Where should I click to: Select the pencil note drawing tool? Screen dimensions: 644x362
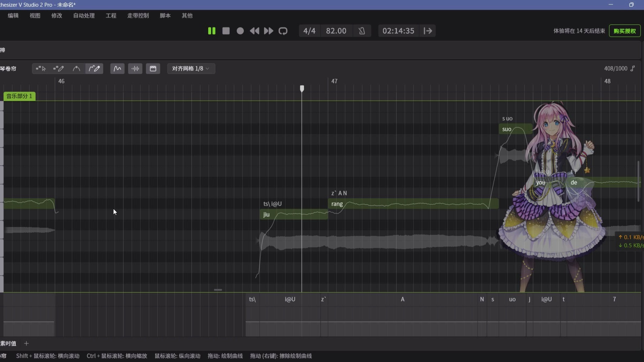(x=58, y=68)
